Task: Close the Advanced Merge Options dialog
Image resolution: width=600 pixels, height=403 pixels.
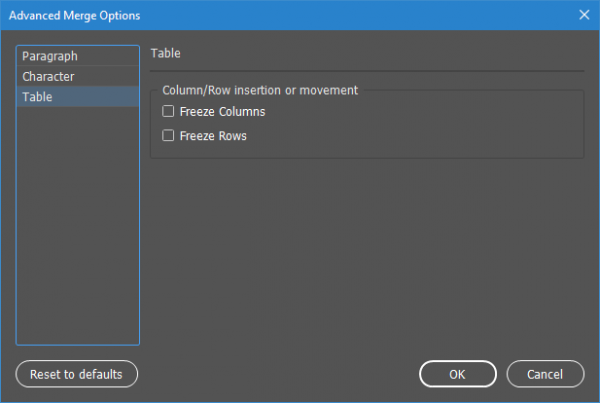Action: click(584, 15)
